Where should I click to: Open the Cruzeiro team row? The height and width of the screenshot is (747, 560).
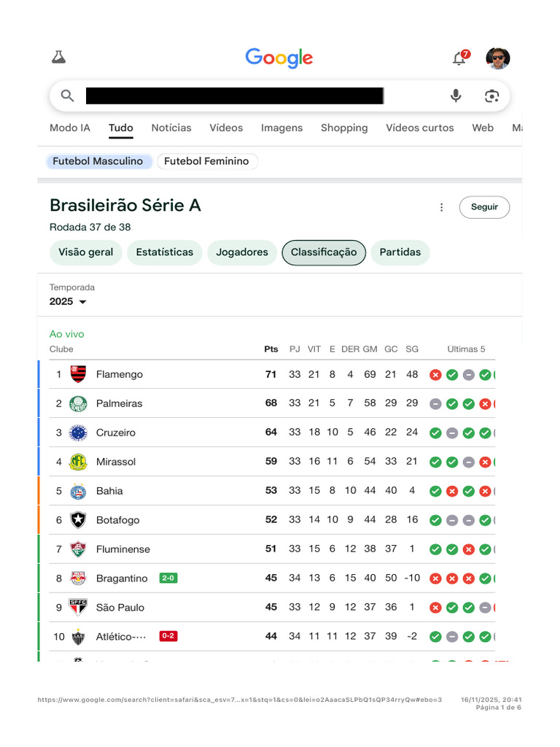[x=116, y=433]
